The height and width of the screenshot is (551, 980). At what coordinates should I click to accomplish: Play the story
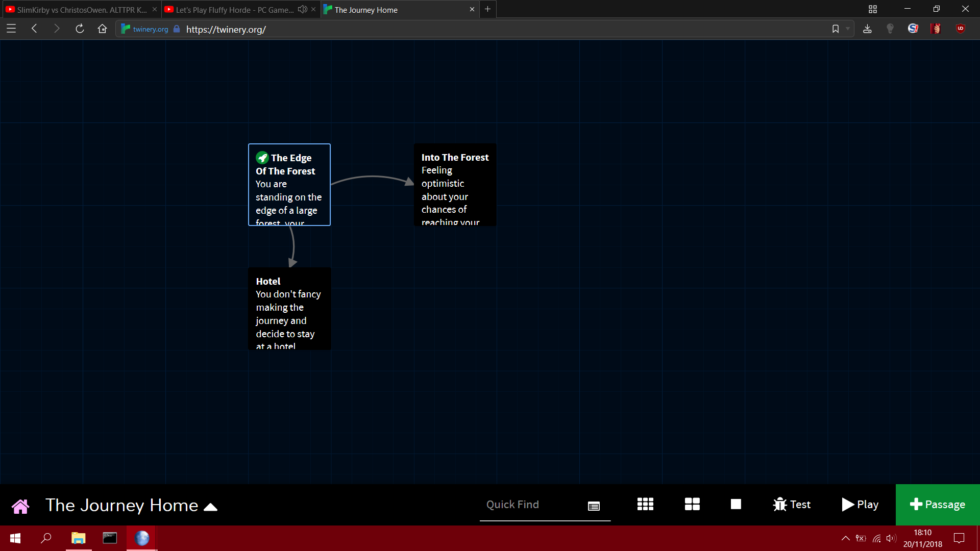click(860, 505)
